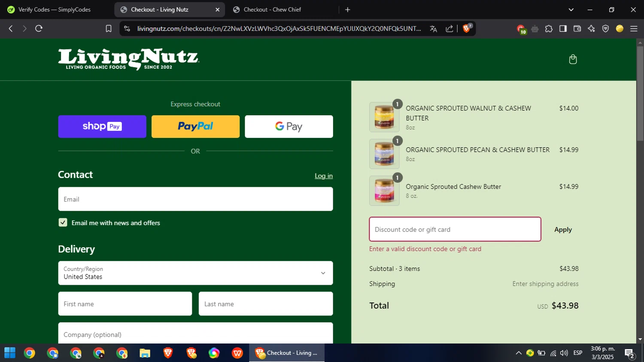The image size is (644, 362).
Task: Click the Enter shipping address text
Action: (545, 284)
